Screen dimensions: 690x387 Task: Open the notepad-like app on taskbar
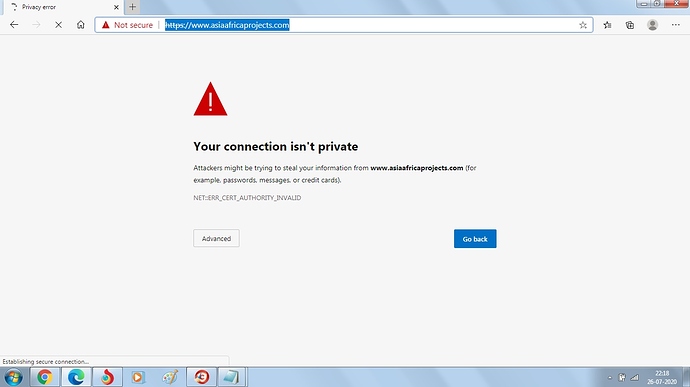[x=231, y=377]
